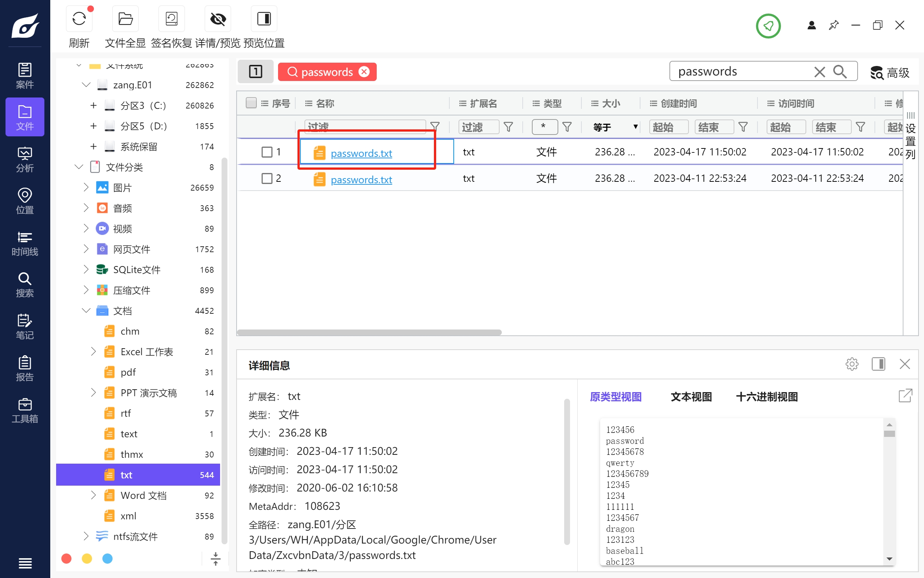This screenshot has width=924, height=578.
Task: Switch to 文本视图 tab
Action: pyautogui.click(x=691, y=397)
